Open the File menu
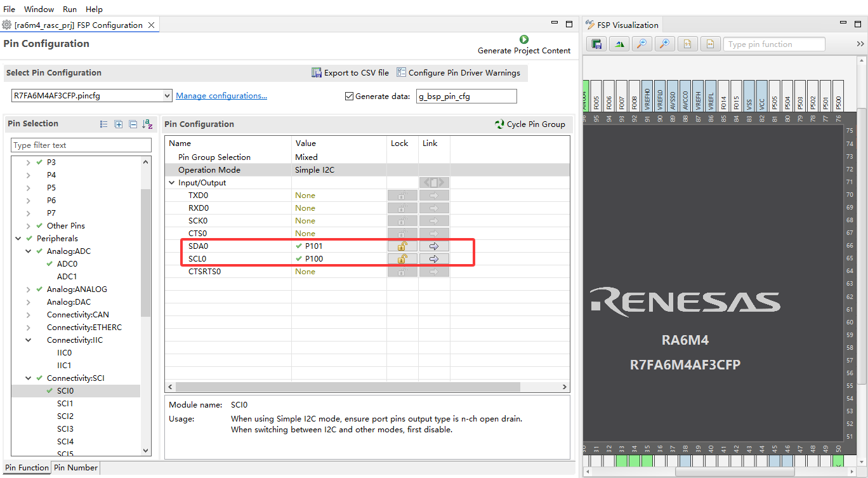Viewport: 868px width, 478px height. coord(10,10)
